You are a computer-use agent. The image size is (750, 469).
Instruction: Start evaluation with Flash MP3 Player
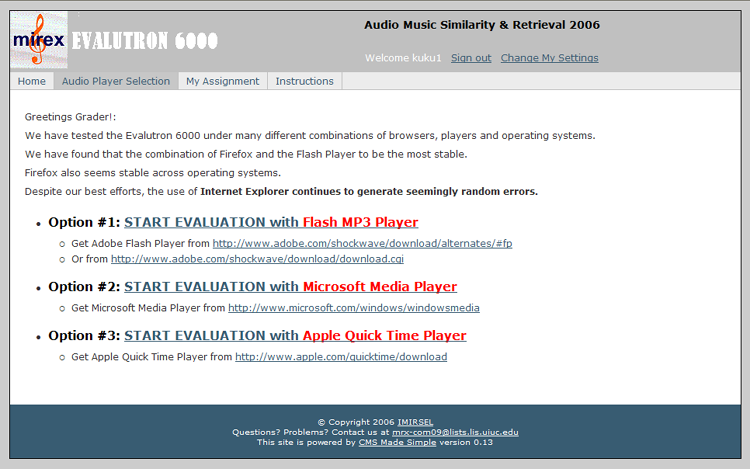[x=271, y=222]
